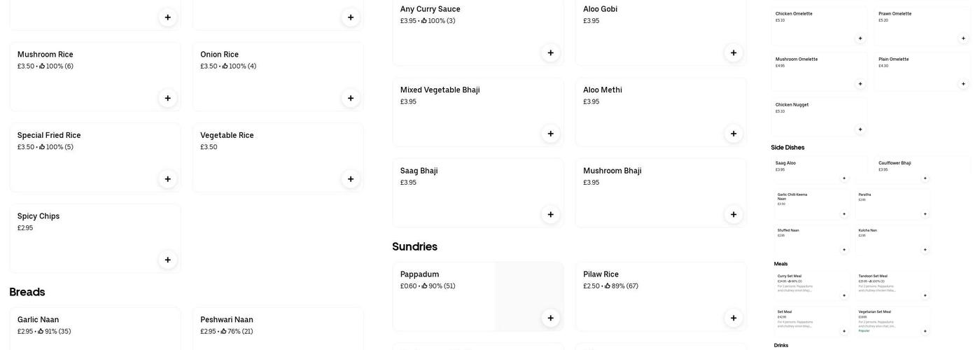980x350 pixels.
Task: Add Mushroom Rice to basket
Action: 167,98
